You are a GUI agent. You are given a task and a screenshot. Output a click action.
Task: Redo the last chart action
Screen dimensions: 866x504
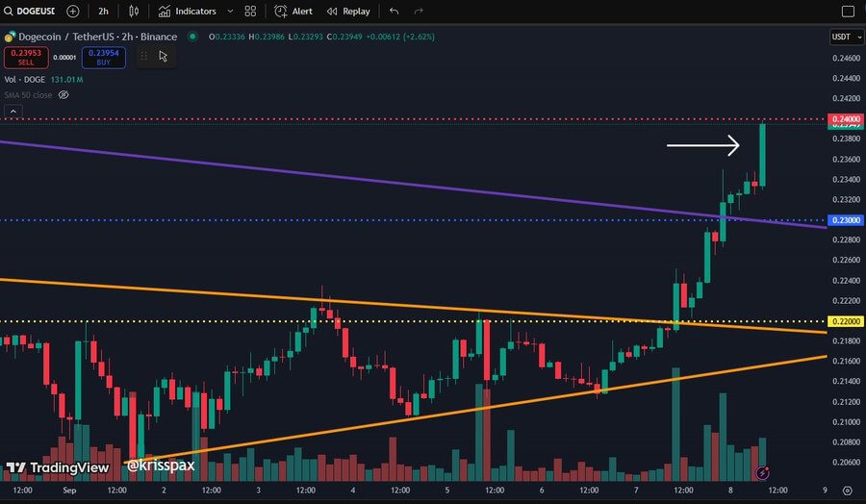419,11
